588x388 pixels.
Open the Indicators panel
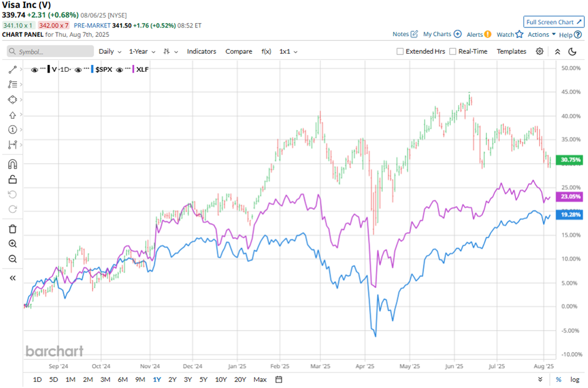[201, 52]
